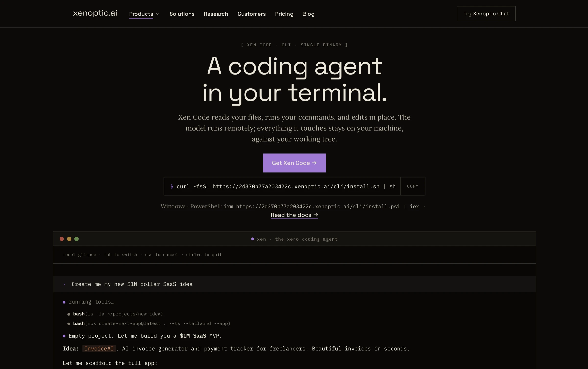This screenshot has height=369, width=588.
Task: Open the xenoptic.ai home logo
Action: point(95,13)
